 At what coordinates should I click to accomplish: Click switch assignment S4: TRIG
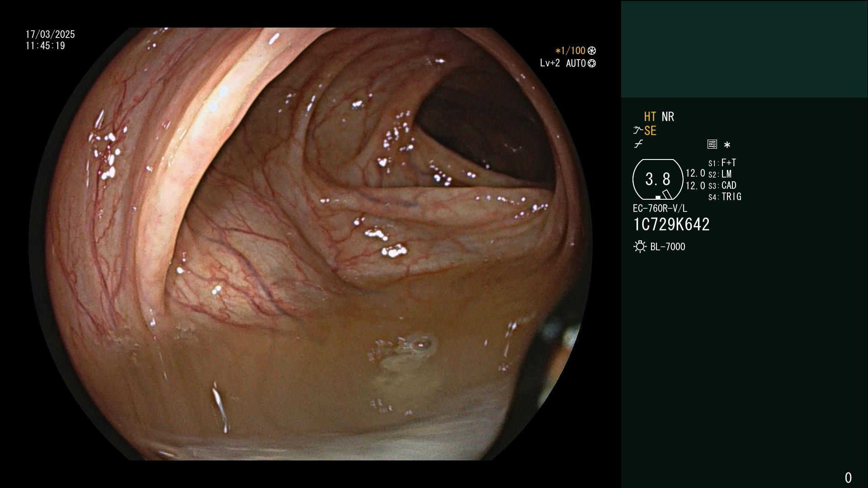tap(725, 197)
